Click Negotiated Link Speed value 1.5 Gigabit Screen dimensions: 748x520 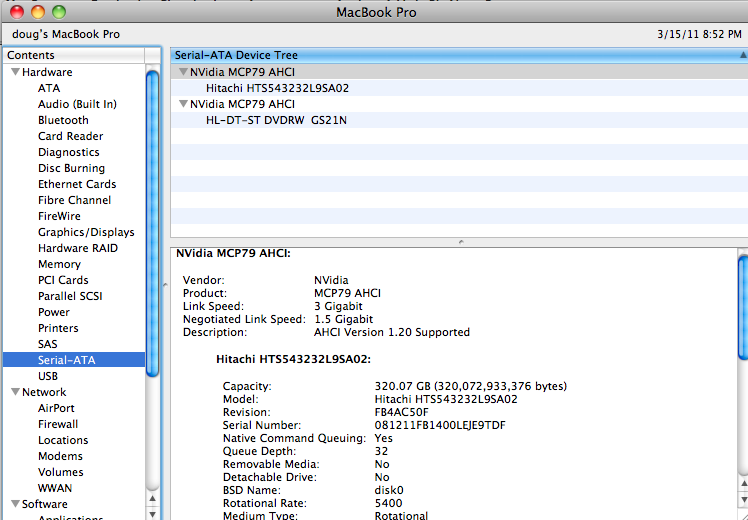tap(343, 319)
